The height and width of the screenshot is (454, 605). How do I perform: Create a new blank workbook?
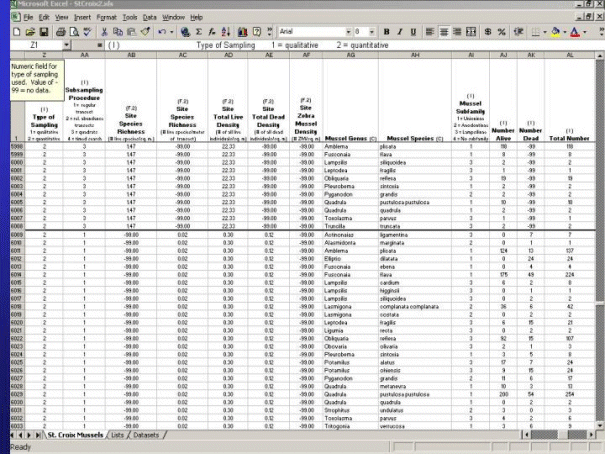click(17, 32)
